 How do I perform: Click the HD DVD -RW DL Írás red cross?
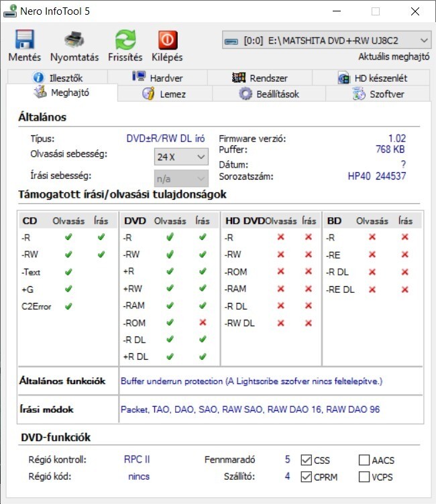[x=309, y=323]
